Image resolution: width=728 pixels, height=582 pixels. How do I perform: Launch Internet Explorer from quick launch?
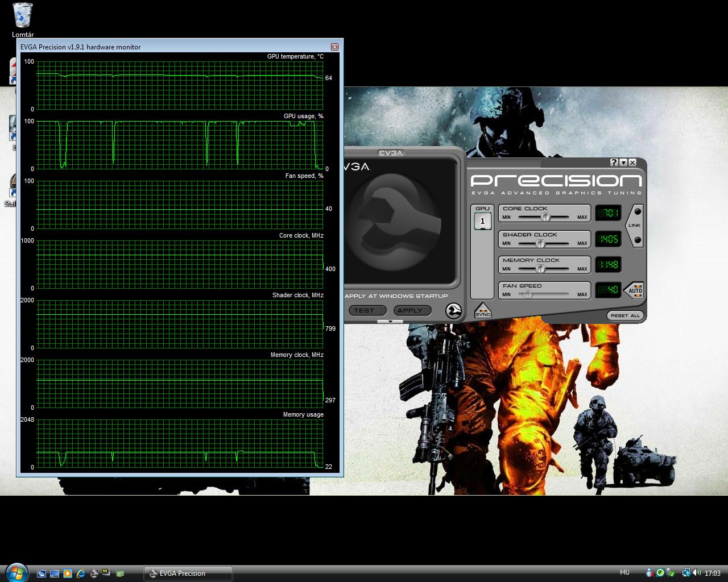pyautogui.click(x=81, y=573)
